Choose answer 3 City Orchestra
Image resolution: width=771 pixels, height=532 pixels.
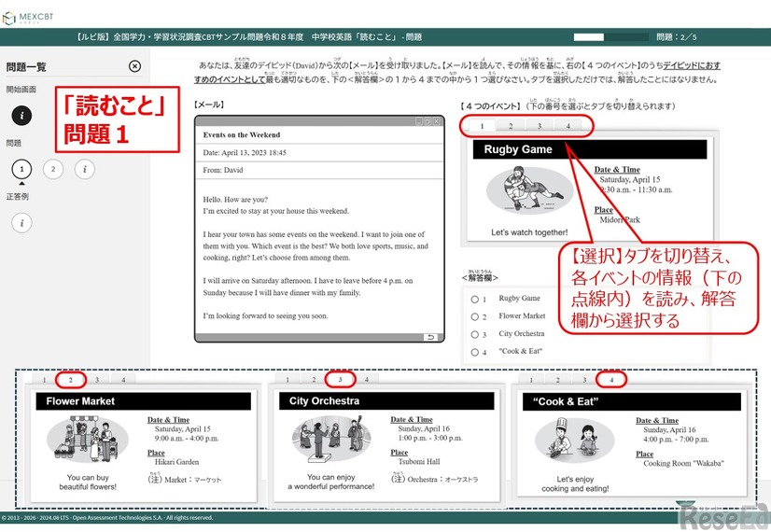point(475,334)
